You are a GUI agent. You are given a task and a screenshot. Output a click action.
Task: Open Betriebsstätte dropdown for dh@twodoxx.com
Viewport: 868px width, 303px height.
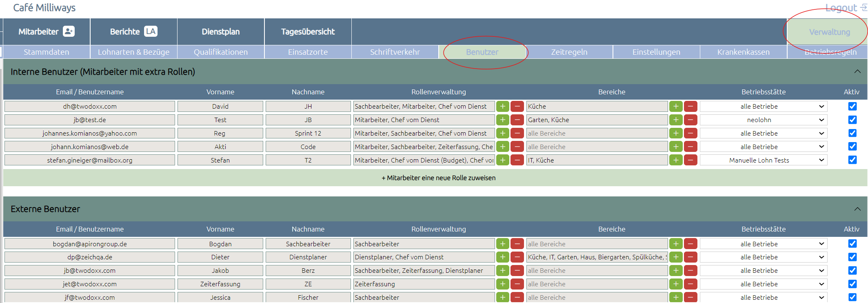tap(764, 106)
